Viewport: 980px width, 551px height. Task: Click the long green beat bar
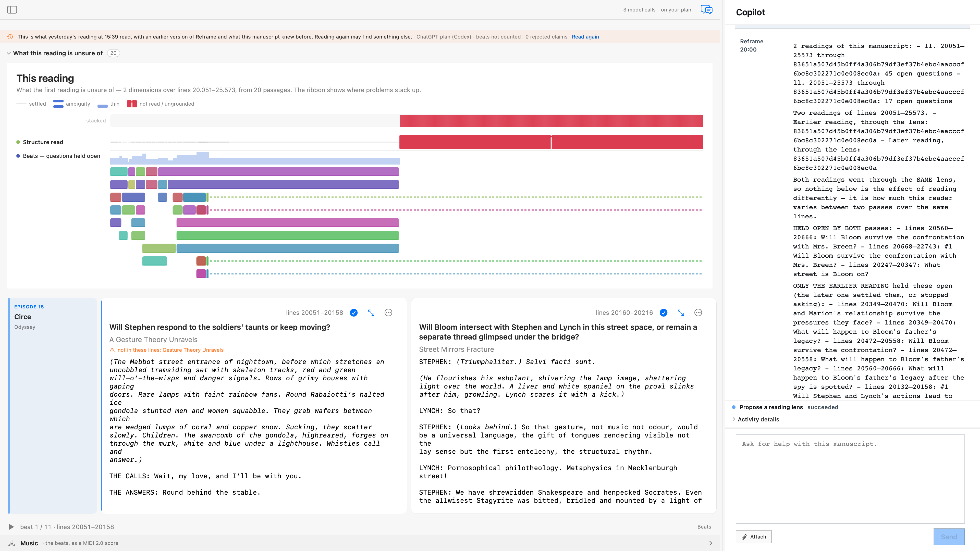coord(288,235)
